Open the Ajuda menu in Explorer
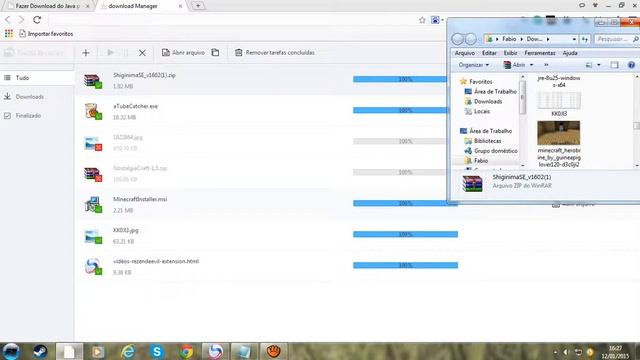 pyautogui.click(x=570, y=53)
